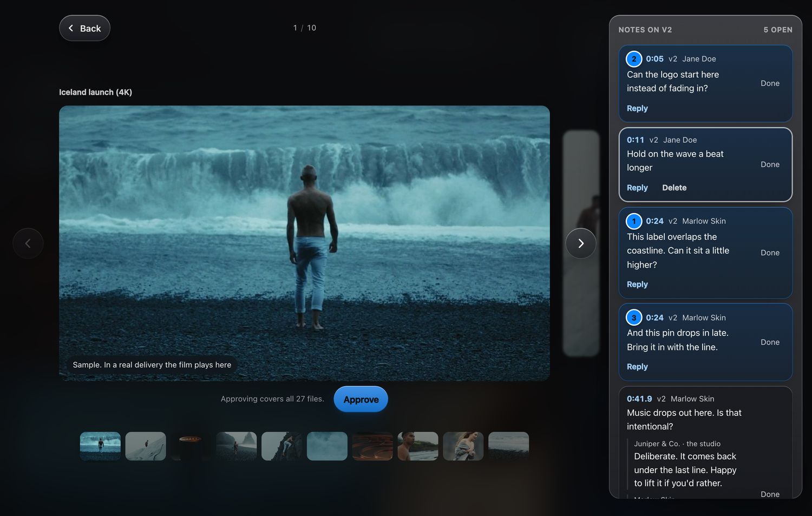Mark the label overlaps coastline note as Done
The image size is (812, 516).
coord(770,253)
